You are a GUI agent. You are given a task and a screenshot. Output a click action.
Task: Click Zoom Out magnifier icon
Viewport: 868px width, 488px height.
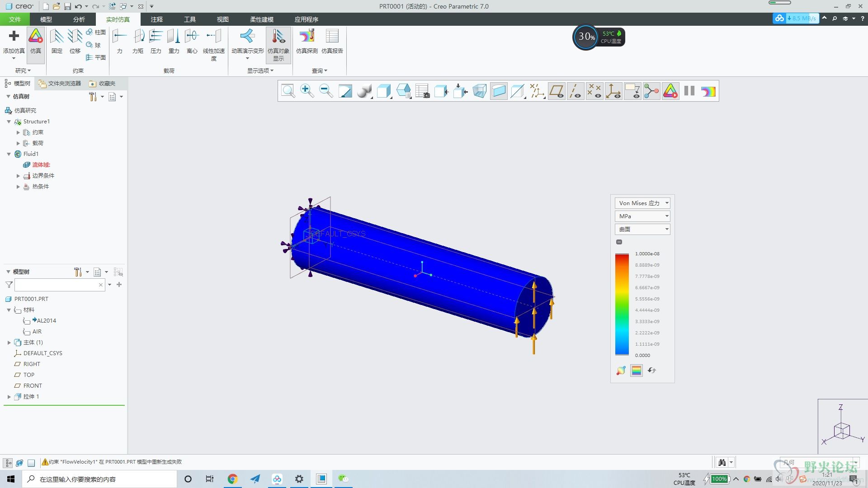[326, 91]
